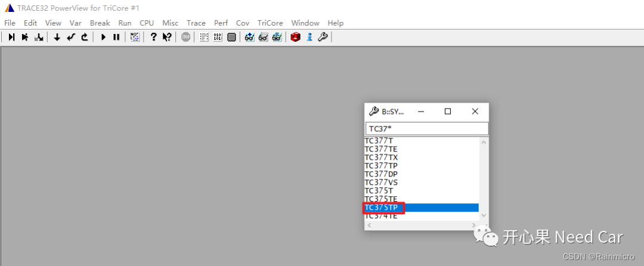Halt the target with the Break pause icon

pyautogui.click(x=116, y=38)
